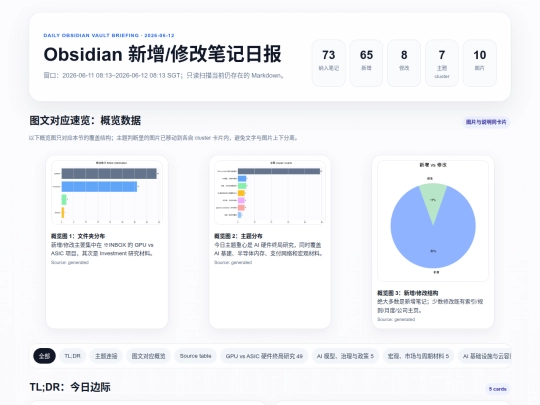
Task: Click the 5 cards badge
Action: (x=498, y=389)
